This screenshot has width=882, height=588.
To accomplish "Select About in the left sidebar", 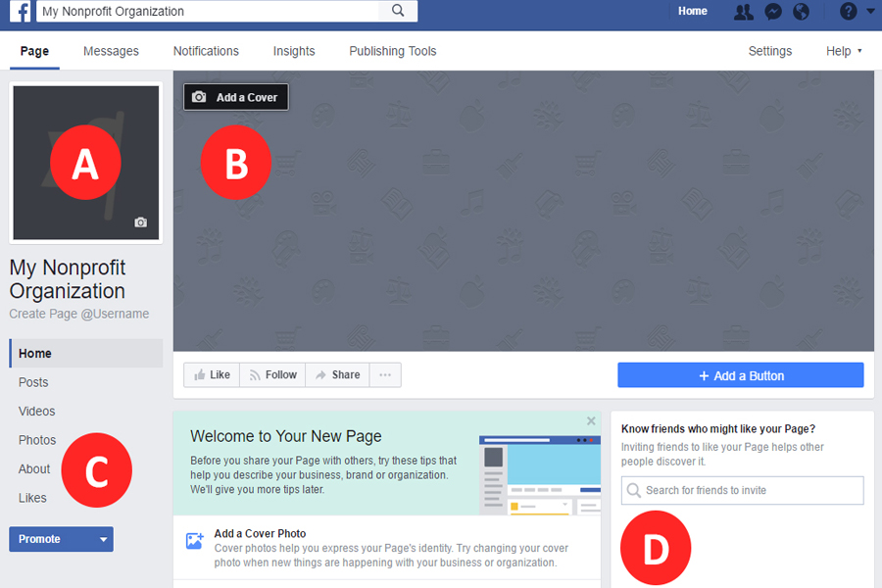I will click(34, 468).
